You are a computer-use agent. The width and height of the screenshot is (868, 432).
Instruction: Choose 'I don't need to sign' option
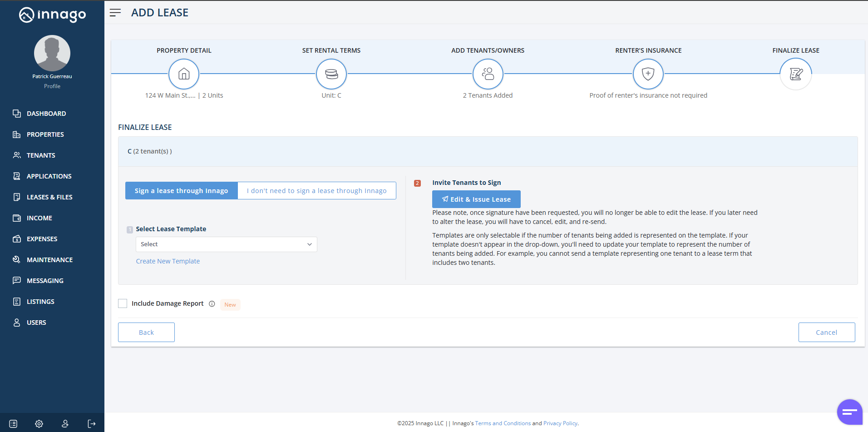[x=316, y=191]
